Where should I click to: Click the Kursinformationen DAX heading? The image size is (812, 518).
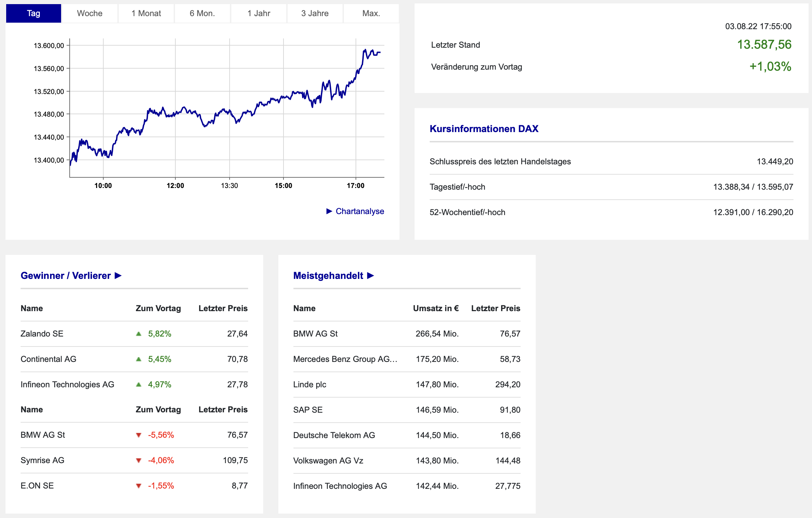484,129
